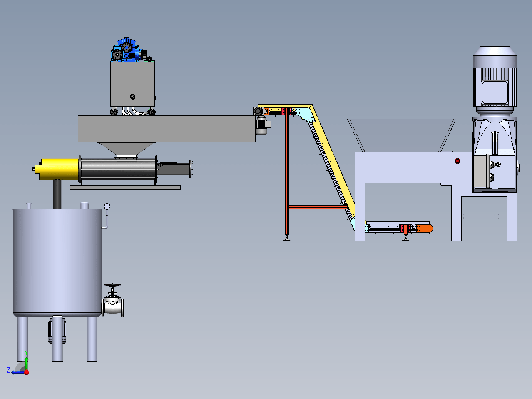Select the long gray horizontal trough
Viewport: 532px width, 399px height.
click(167, 129)
